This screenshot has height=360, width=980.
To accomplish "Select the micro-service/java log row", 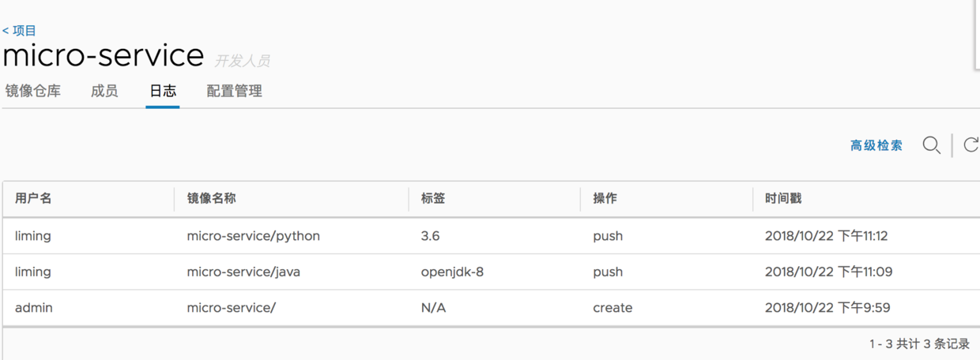I will (243, 272).
